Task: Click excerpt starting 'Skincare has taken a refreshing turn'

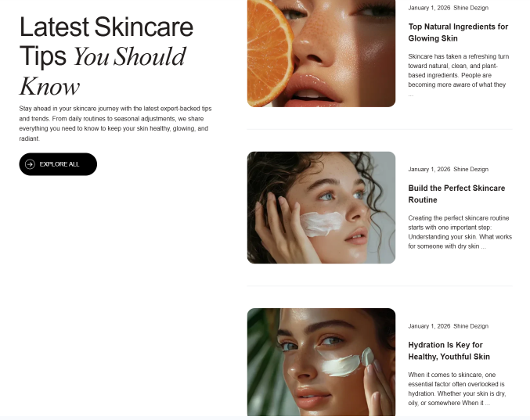Action: pos(458,75)
